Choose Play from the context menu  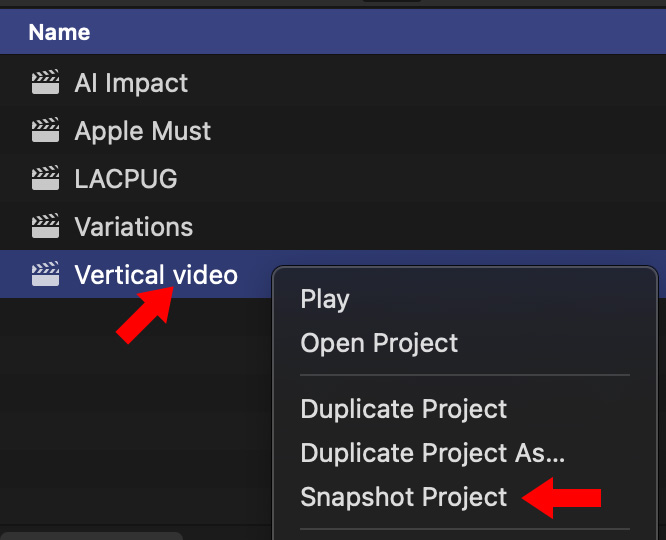(x=325, y=299)
